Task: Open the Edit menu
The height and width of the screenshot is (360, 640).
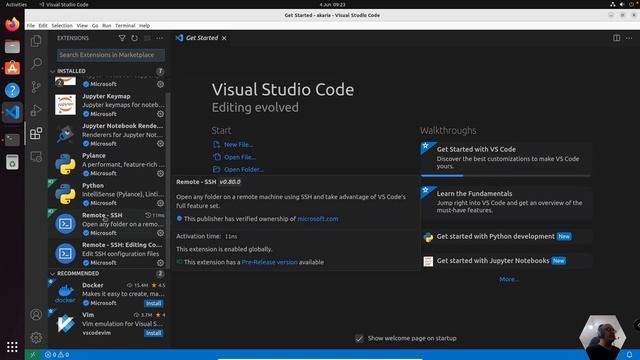Action: tap(43, 25)
